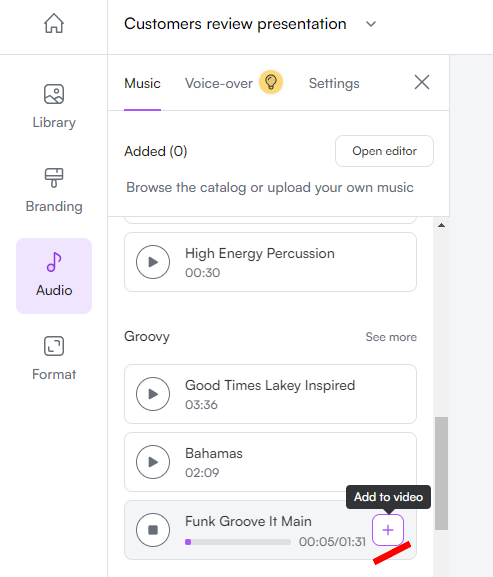Click the 03:36 duration label
493x577 pixels.
(x=201, y=404)
